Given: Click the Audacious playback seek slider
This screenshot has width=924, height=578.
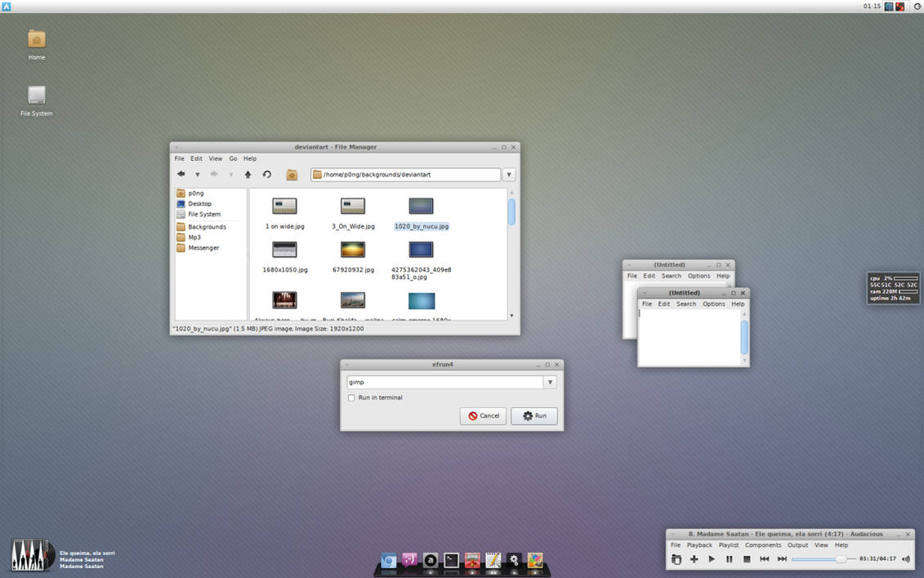Looking at the screenshot, I should pos(817,559).
